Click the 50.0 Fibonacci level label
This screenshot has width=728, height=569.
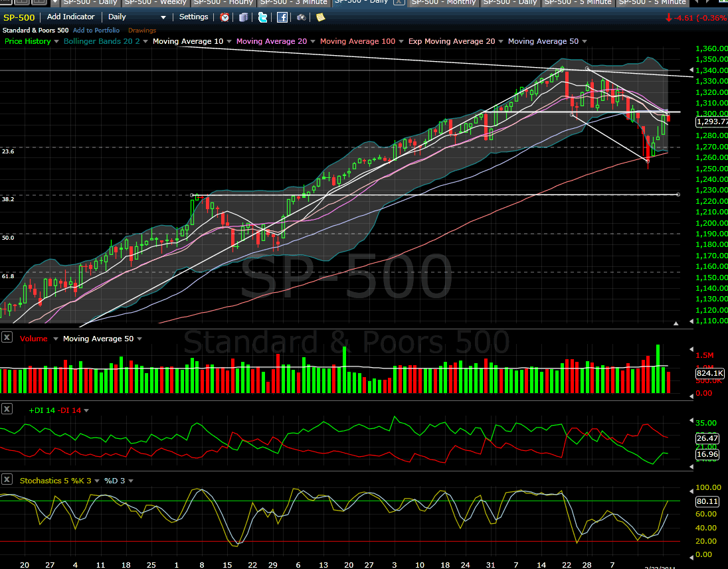(8, 238)
